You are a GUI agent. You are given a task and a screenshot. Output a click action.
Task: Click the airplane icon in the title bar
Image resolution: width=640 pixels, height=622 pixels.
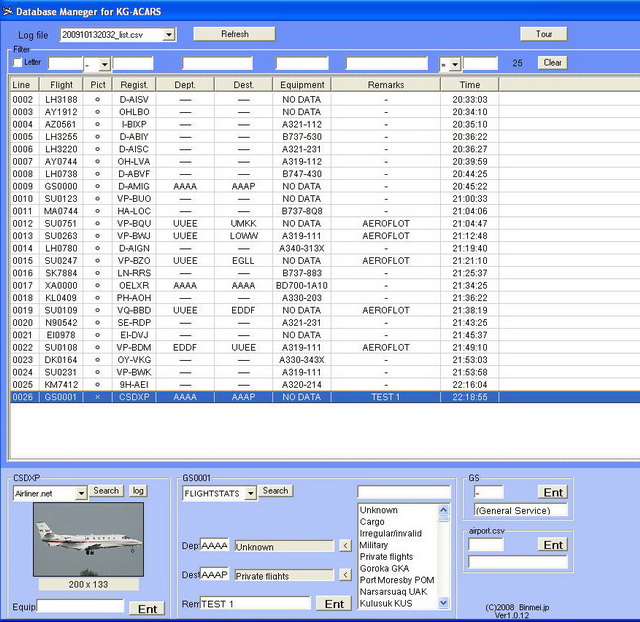(8, 10)
